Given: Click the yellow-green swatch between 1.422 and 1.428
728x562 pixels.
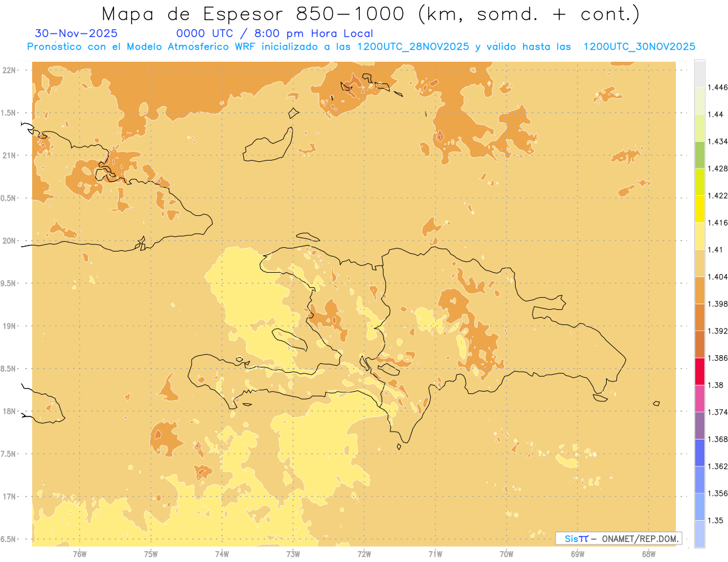Looking at the screenshot, I should (x=699, y=182).
